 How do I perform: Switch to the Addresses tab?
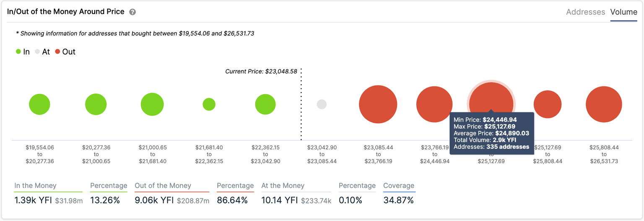(x=585, y=12)
